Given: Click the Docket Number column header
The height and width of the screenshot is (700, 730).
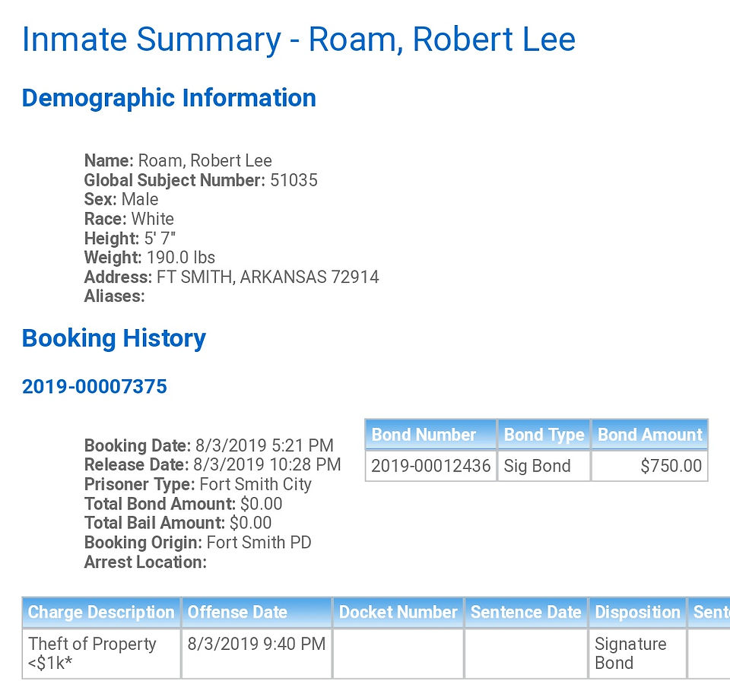Looking at the screenshot, I should (x=398, y=612).
